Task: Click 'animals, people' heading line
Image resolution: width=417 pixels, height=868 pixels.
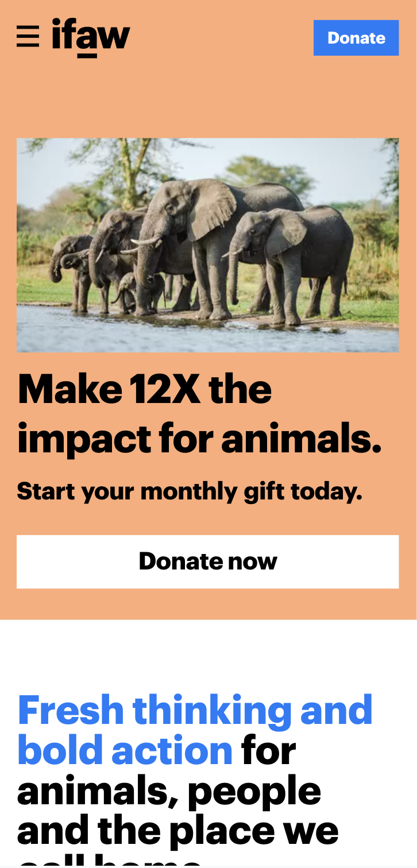Action: (x=169, y=791)
